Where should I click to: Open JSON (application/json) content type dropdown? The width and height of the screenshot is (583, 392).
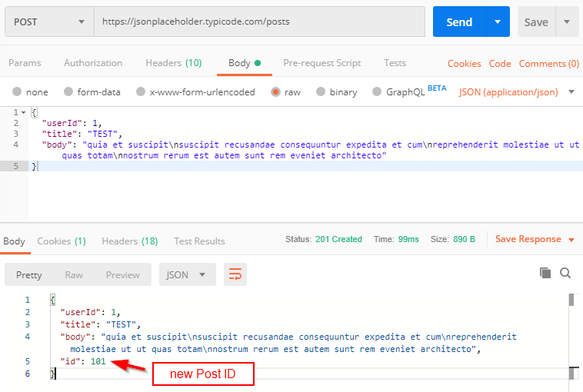tap(517, 91)
